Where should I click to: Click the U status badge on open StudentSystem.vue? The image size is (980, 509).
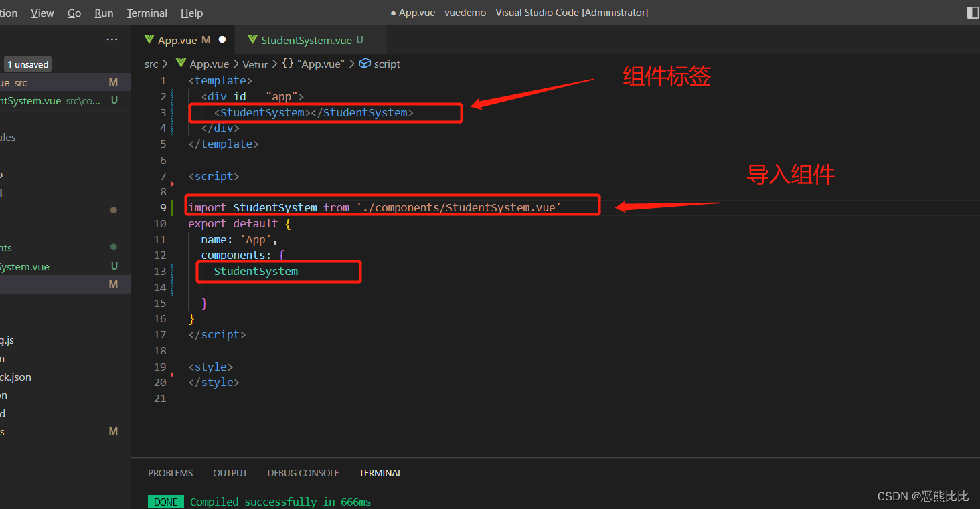[114, 100]
